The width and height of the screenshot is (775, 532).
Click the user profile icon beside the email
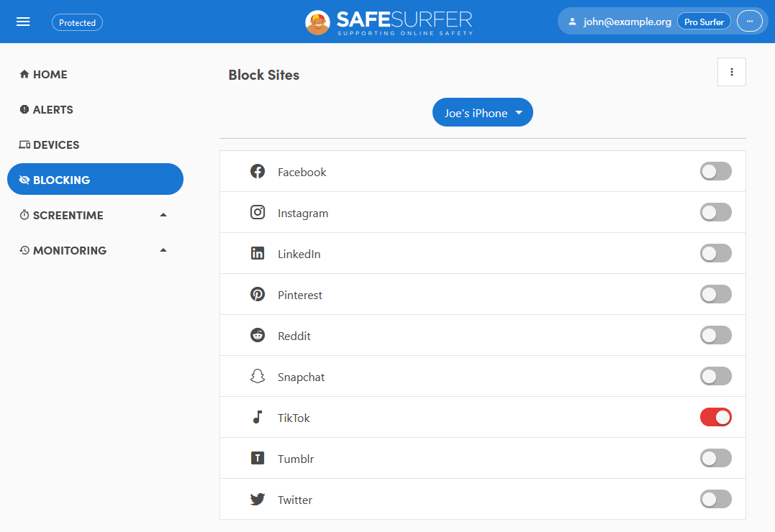[x=572, y=22]
